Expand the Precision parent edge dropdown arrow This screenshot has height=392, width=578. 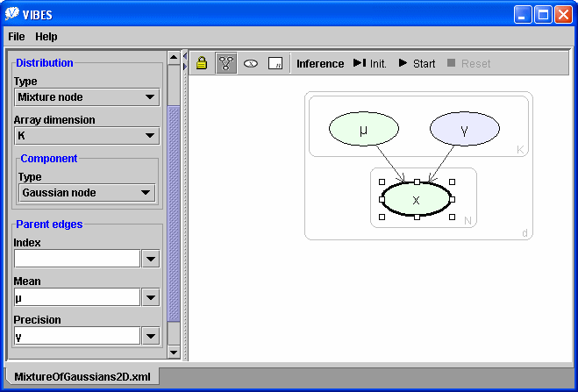click(151, 336)
